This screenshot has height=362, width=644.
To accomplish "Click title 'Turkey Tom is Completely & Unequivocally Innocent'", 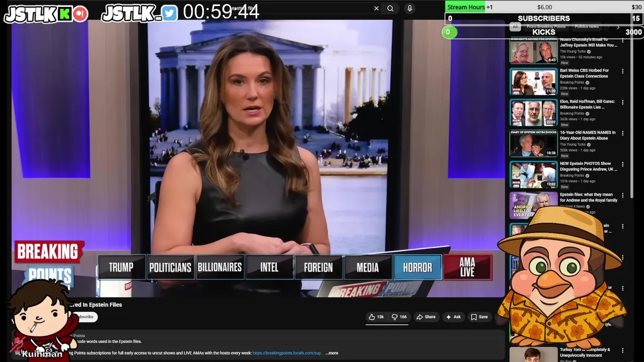I will 585,352.
